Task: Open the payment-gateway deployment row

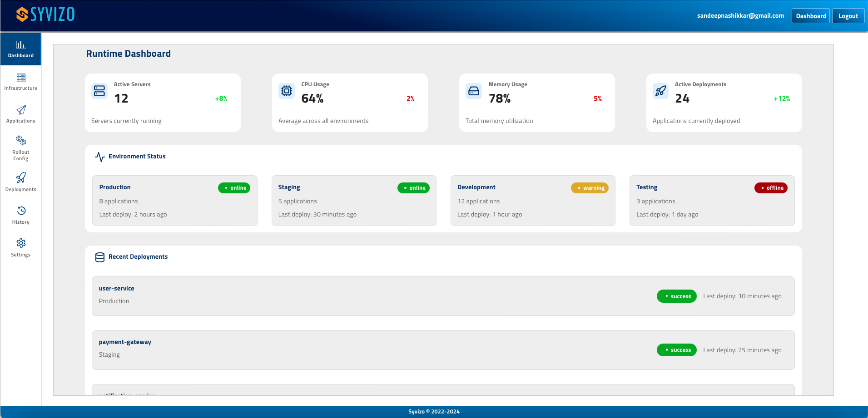Action: tap(443, 350)
